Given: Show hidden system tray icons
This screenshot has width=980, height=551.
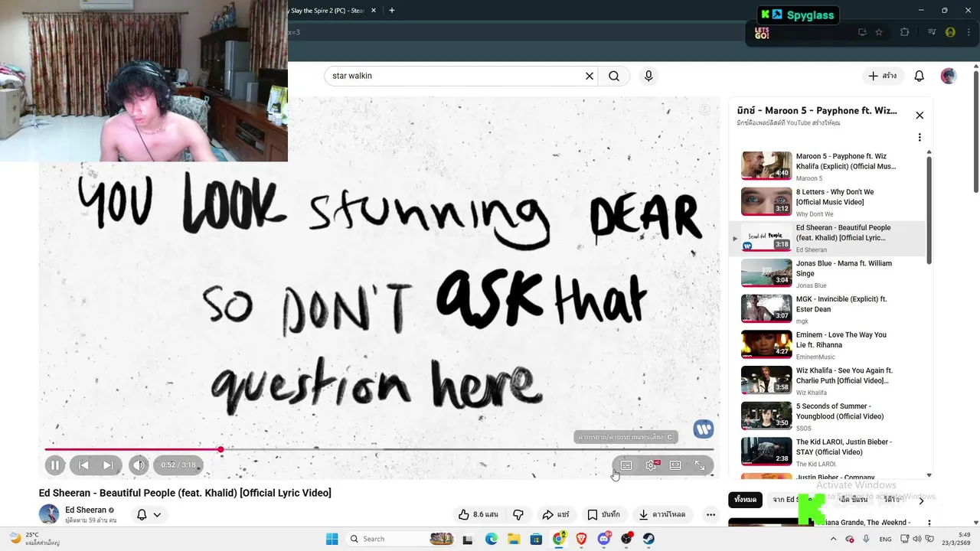Looking at the screenshot, I should tap(834, 539).
